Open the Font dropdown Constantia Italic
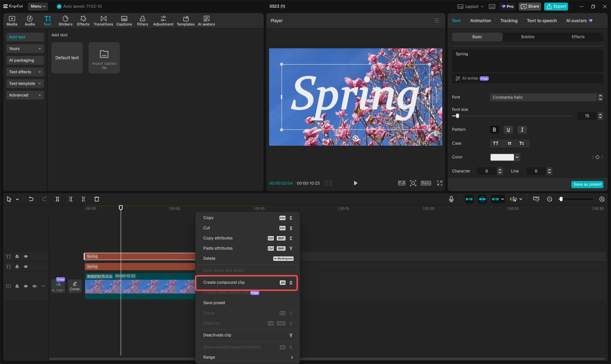This screenshot has width=611, height=364. [x=543, y=97]
